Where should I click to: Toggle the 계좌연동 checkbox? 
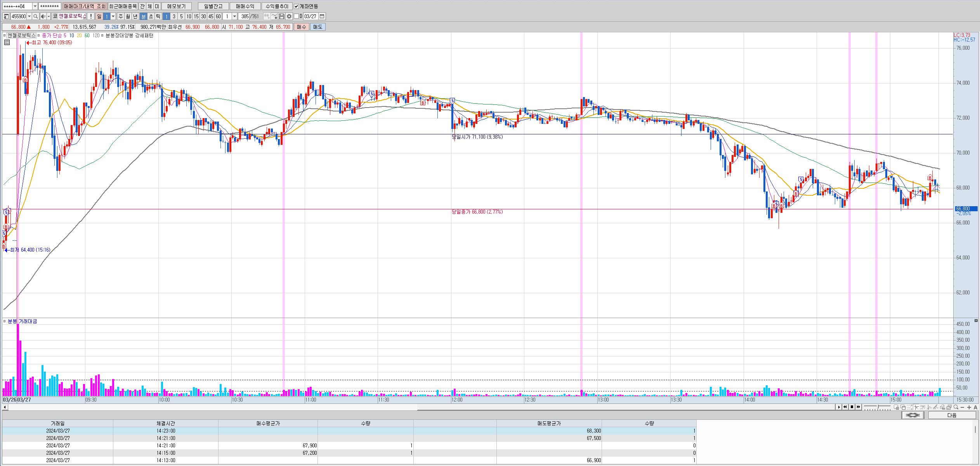[x=297, y=6]
